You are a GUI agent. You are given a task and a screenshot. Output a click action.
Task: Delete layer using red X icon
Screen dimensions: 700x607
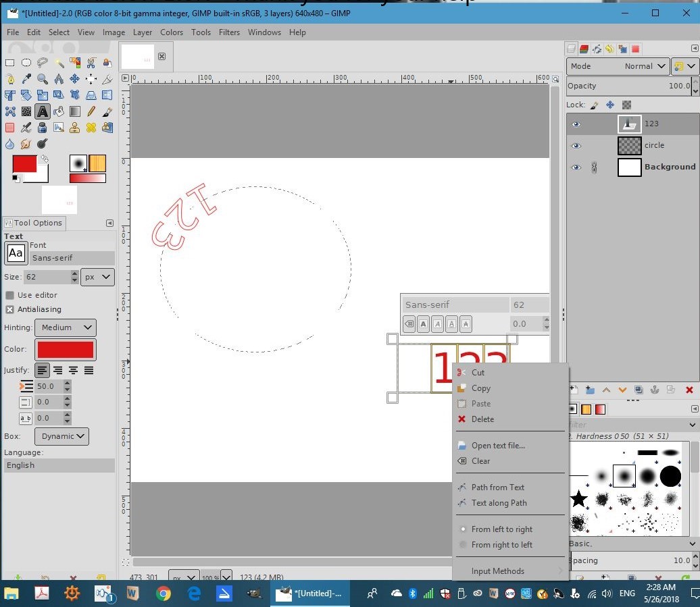pos(689,390)
